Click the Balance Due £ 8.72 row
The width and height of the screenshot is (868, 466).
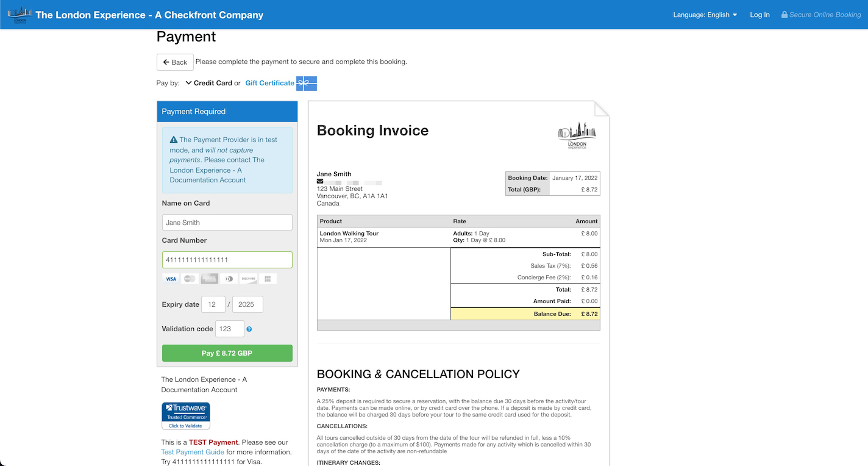pos(525,314)
